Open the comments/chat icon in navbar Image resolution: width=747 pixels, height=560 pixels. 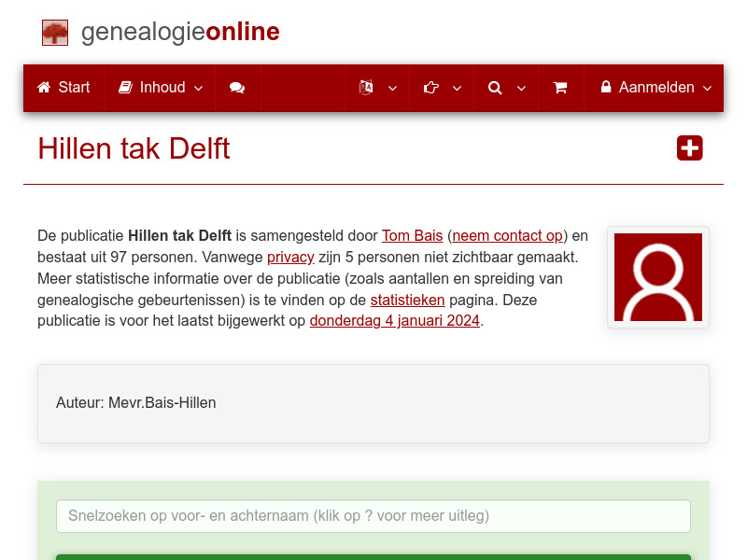pos(237,87)
